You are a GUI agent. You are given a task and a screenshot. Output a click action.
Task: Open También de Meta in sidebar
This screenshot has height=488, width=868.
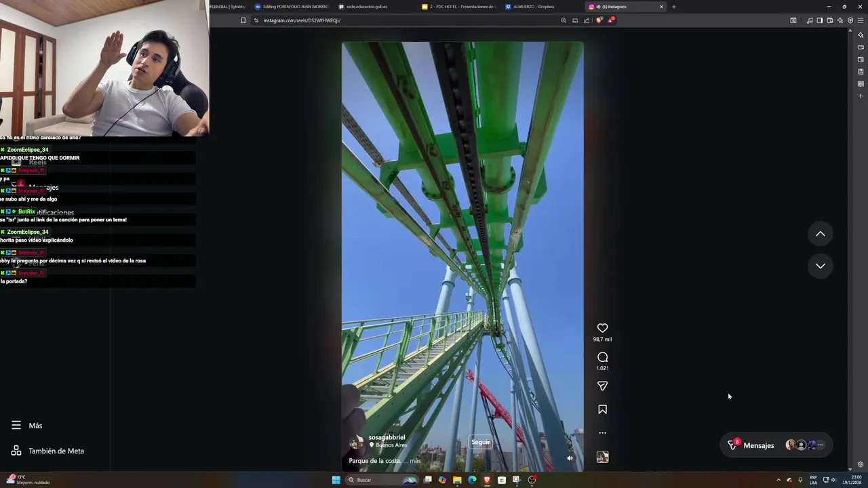tap(47, 451)
